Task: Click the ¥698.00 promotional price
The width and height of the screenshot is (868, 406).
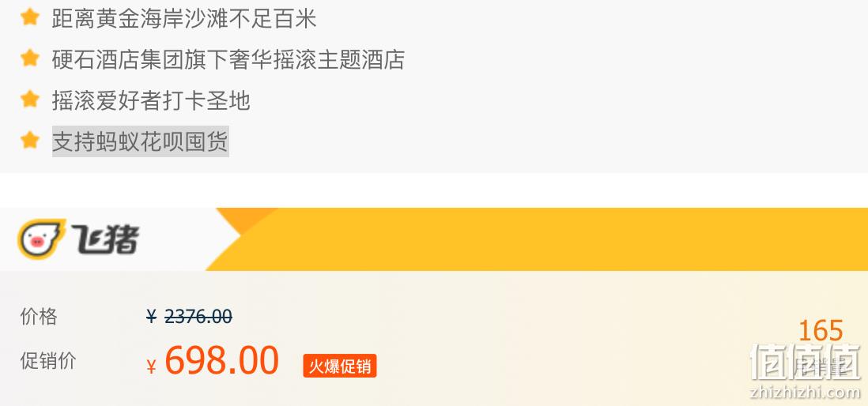Action: 212,361
